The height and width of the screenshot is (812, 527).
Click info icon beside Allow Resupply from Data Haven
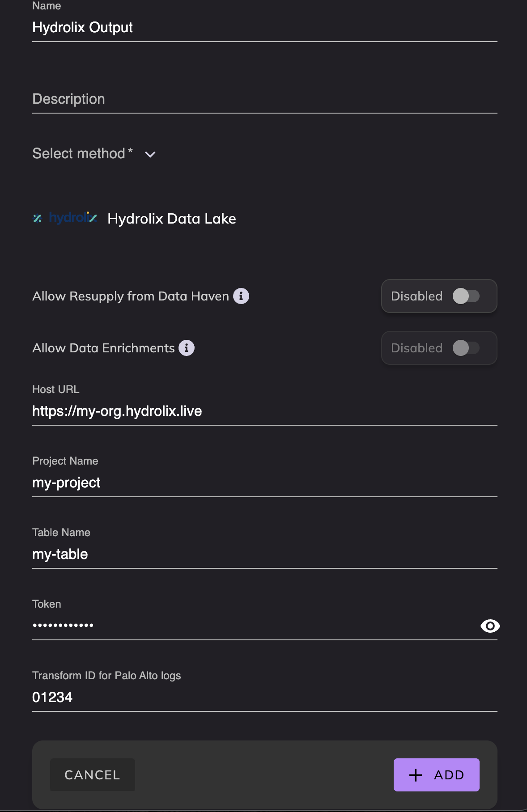click(241, 296)
